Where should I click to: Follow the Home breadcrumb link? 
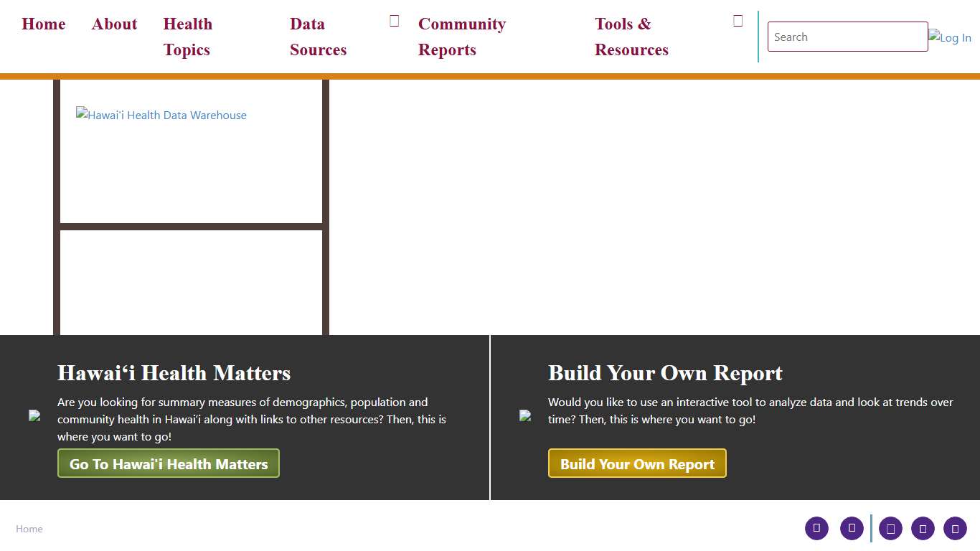coord(29,528)
